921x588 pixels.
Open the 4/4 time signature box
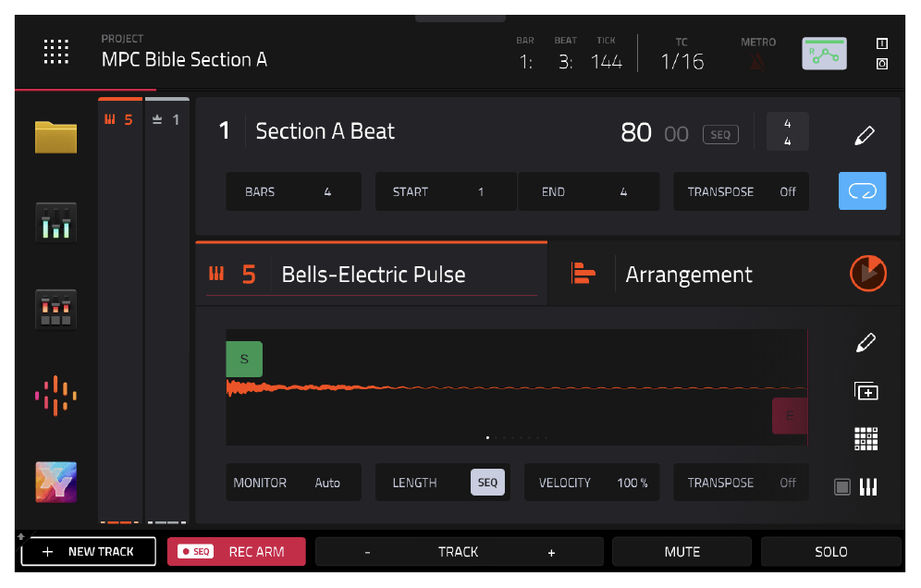point(788,131)
